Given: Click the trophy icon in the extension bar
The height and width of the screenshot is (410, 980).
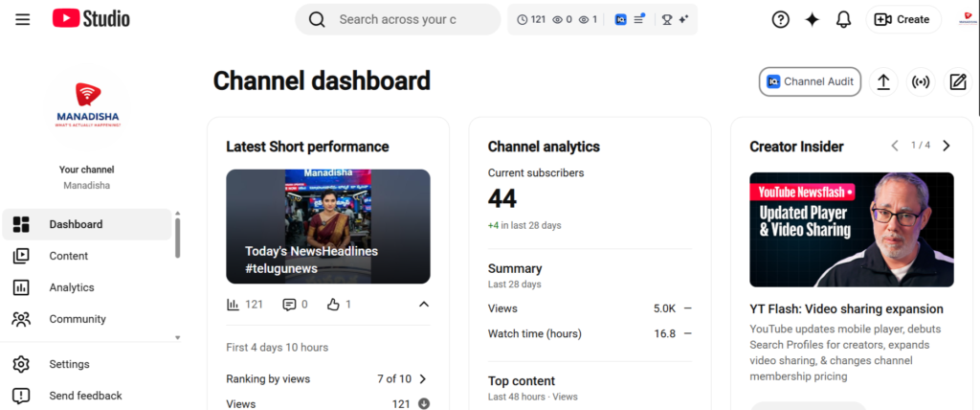Looking at the screenshot, I should [667, 19].
